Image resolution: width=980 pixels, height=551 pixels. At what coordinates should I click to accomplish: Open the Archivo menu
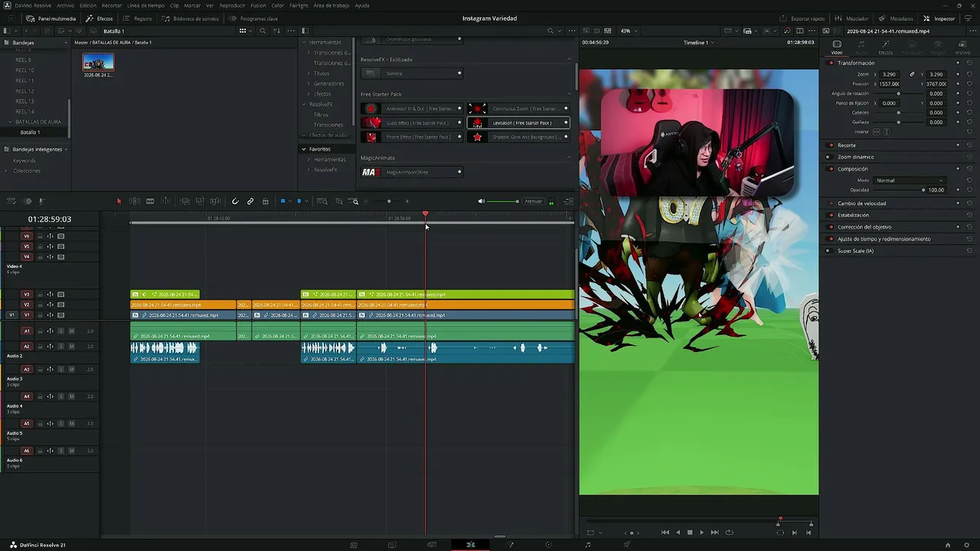click(66, 5)
